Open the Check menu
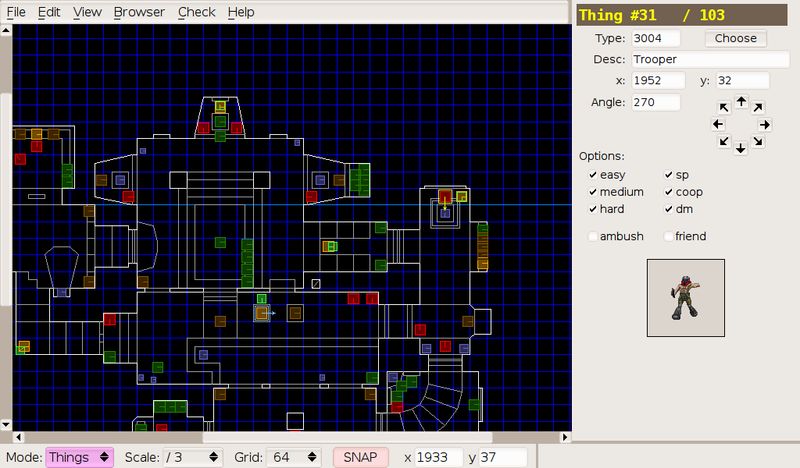Viewport: 800px width, 468px height. [196, 12]
